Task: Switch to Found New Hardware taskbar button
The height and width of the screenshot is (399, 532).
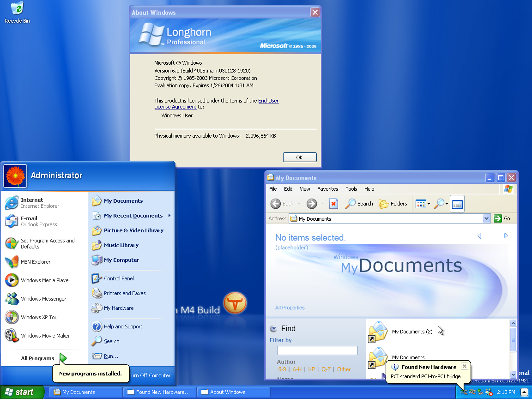Action: pos(159,392)
